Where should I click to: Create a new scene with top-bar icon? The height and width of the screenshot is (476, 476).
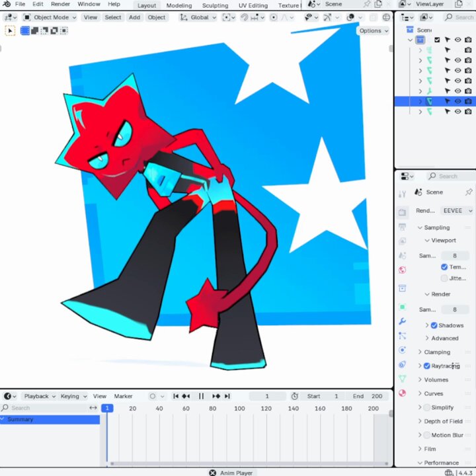(378, 4)
